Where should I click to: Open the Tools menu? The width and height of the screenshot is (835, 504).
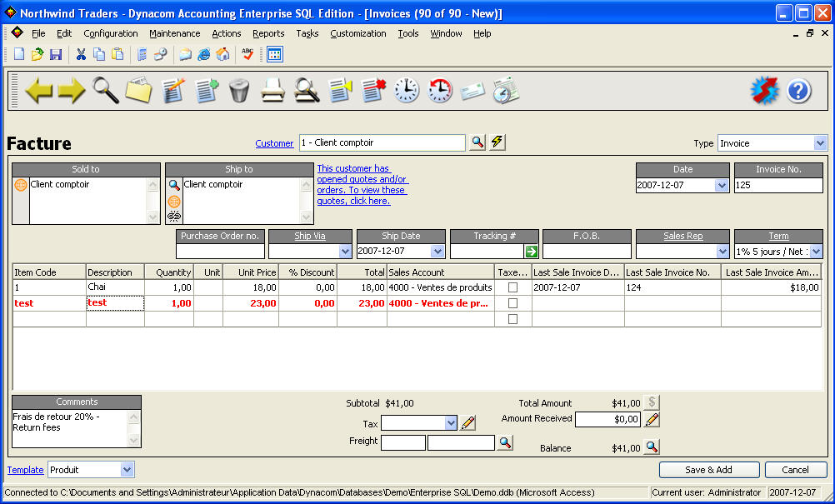(x=407, y=33)
